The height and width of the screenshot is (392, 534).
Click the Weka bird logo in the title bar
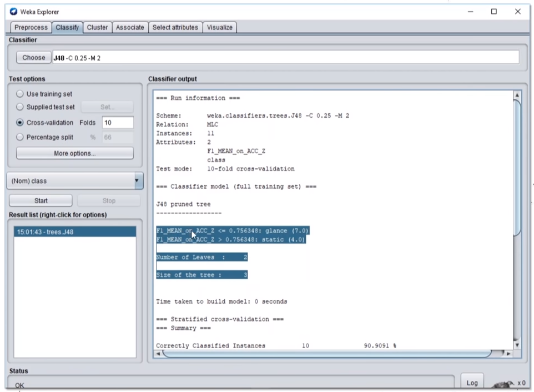[x=13, y=12]
